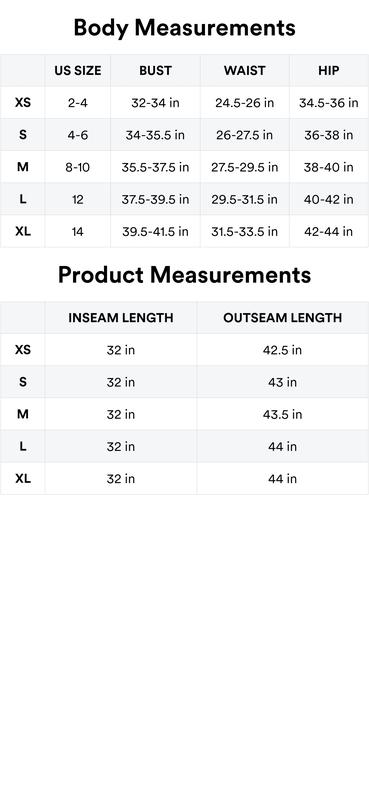Select the BUST column header
The image size is (369, 800).
pyautogui.click(x=155, y=70)
